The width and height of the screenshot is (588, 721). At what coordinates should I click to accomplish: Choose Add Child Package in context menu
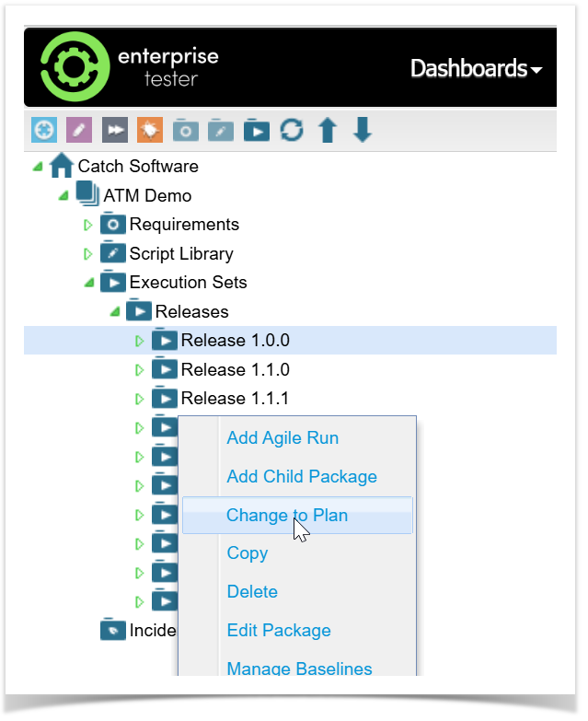[302, 477]
